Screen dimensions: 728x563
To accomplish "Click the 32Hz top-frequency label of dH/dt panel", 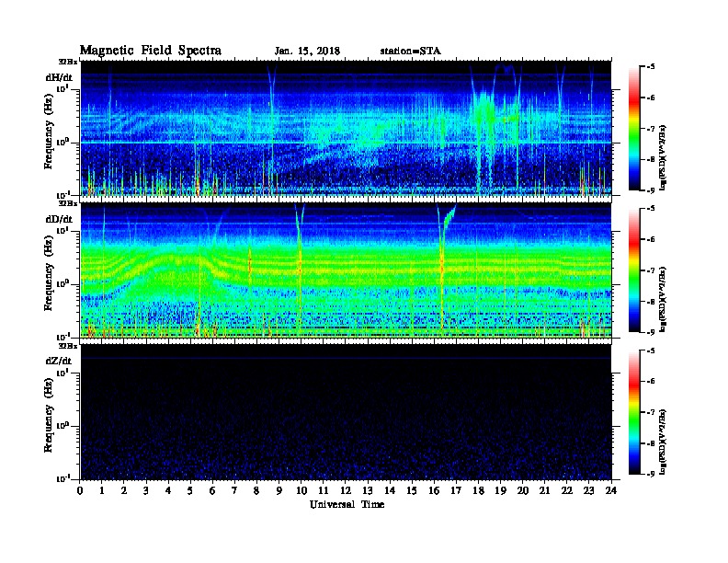I will [68, 62].
